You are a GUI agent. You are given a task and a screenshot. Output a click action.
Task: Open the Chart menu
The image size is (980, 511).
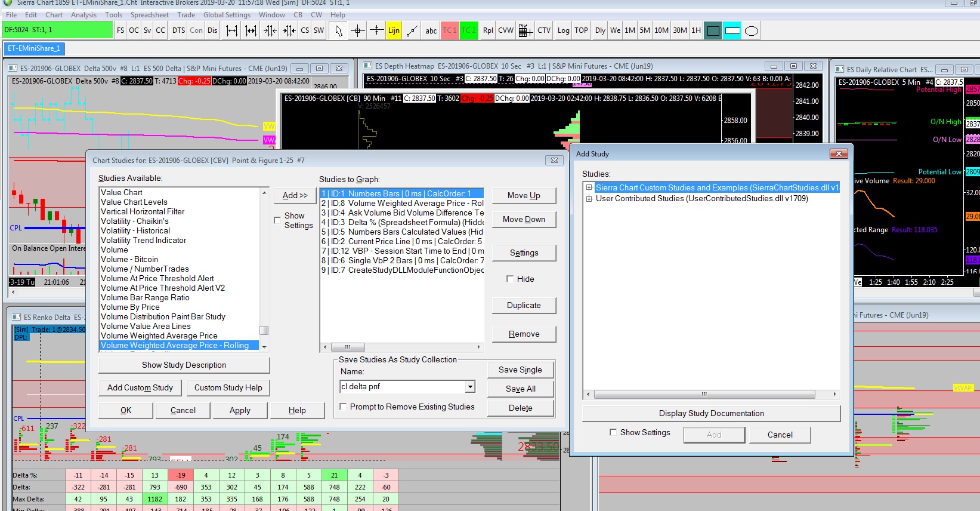tap(54, 15)
